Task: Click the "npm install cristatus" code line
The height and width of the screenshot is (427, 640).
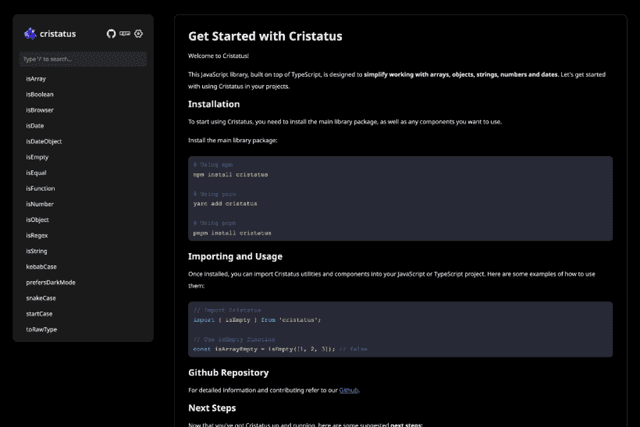Action: click(231, 175)
